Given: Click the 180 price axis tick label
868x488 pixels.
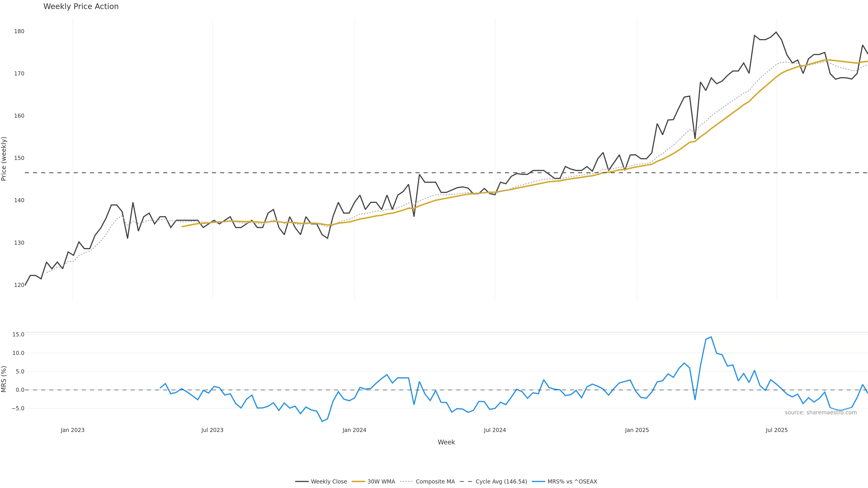Looking at the screenshot, I should [19, 31].
